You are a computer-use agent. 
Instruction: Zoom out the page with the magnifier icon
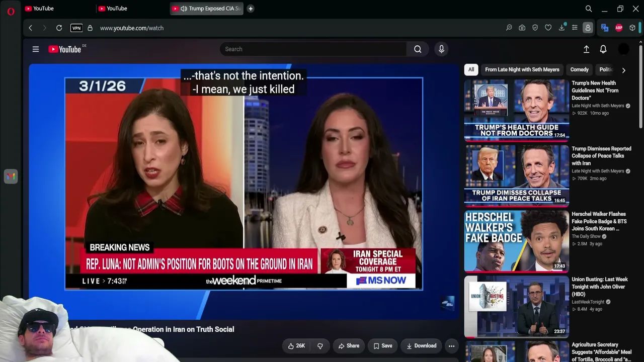point(509,28)
